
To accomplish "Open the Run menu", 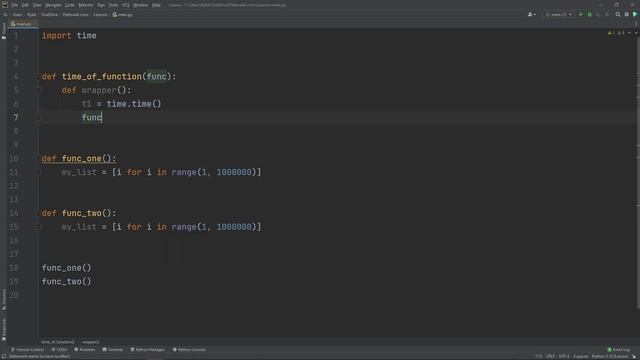I will (x=101, y=5).
